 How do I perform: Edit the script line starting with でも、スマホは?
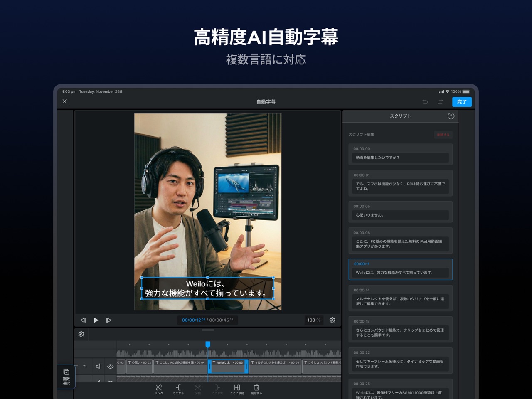pos(401,186)
